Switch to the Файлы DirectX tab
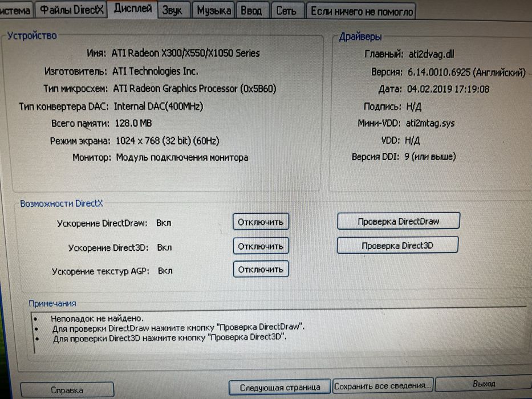The height and width of the screenshot is (399, 532). (x=71, y=10)
